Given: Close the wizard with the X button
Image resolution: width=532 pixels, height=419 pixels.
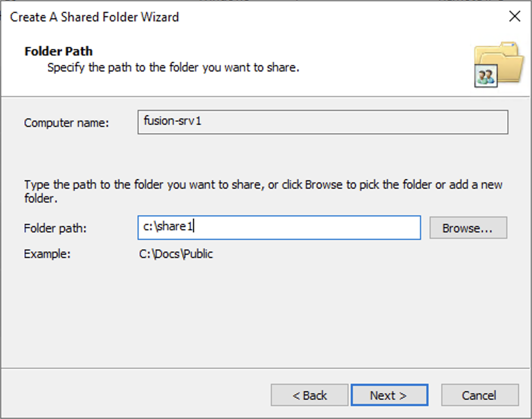Looking at the screenshot, I should click(514, 17).
